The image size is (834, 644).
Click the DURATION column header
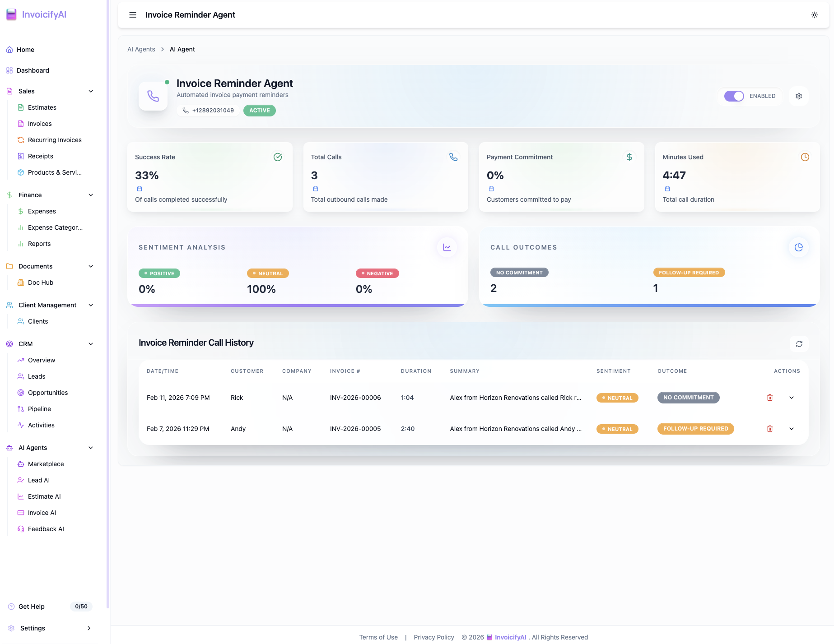point(416,371)
